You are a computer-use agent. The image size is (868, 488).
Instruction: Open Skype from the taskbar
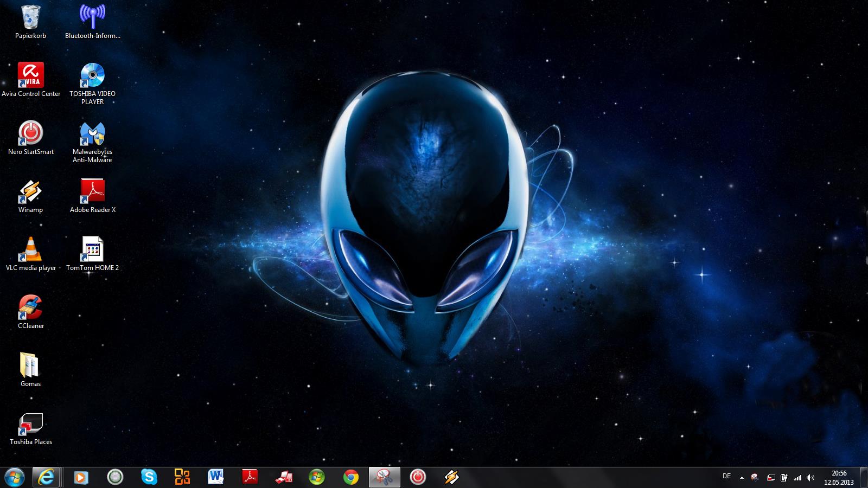point(149,477)
